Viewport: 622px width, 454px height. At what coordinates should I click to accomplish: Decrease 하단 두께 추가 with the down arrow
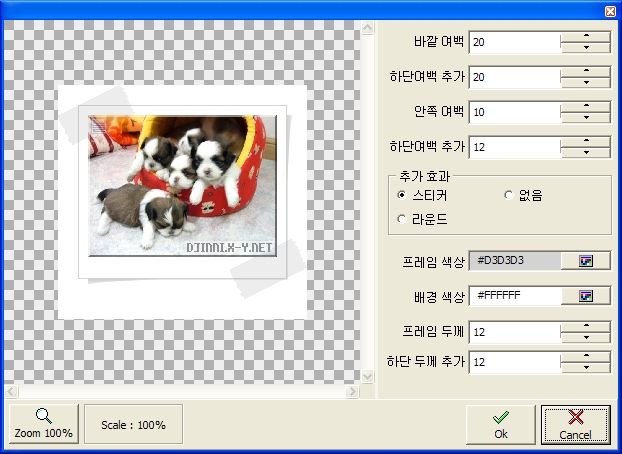point(586,367)
